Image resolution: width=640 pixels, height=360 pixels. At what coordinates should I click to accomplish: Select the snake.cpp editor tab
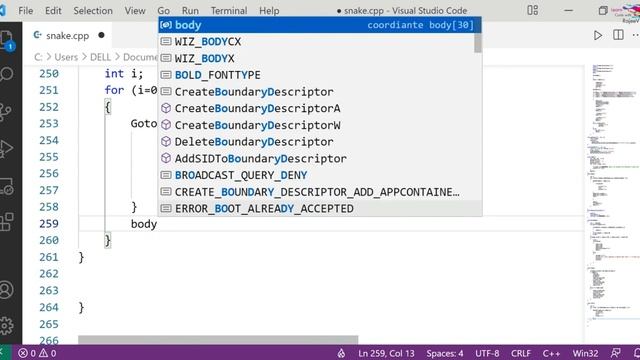pos(68,36)
